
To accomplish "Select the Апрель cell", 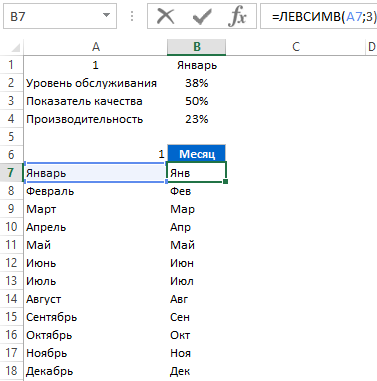I will 95,227.
